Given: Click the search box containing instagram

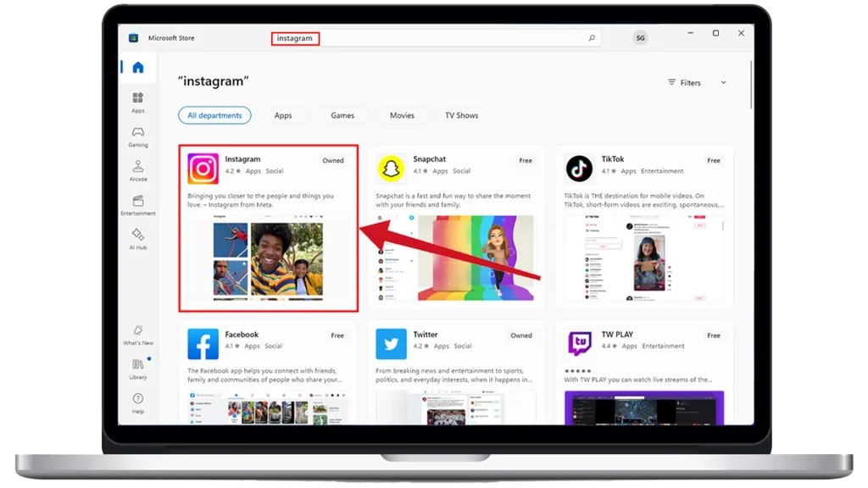Looking at the screenshot, I should [x=435, y=38].
